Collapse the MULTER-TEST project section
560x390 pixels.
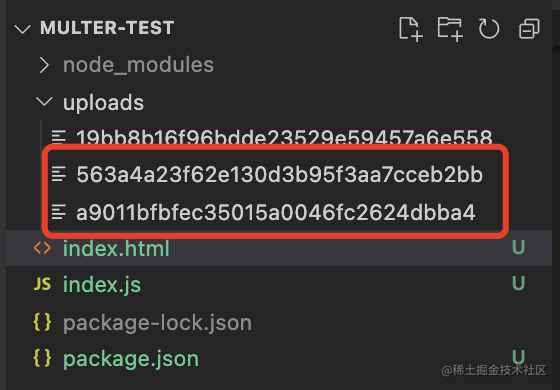(22, 29)
